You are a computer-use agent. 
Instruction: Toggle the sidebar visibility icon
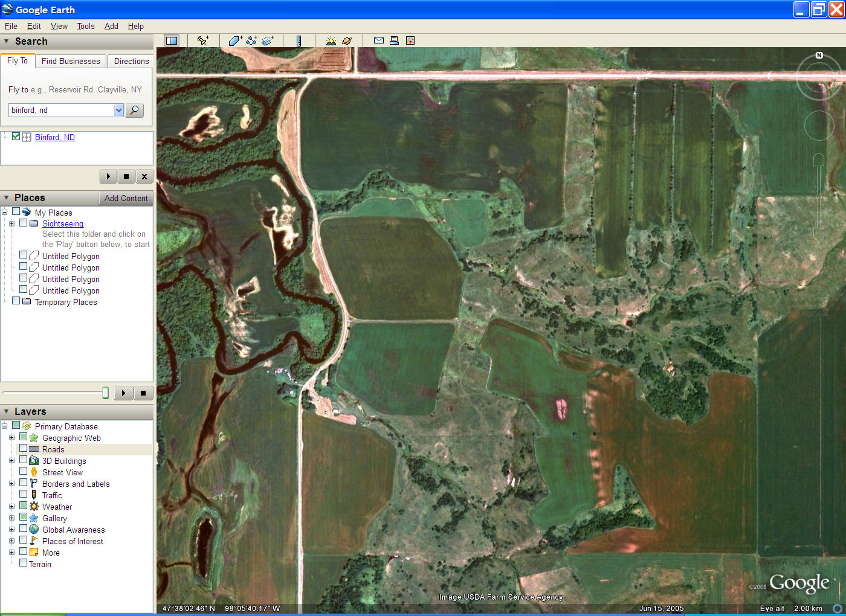tap(172, 40)
